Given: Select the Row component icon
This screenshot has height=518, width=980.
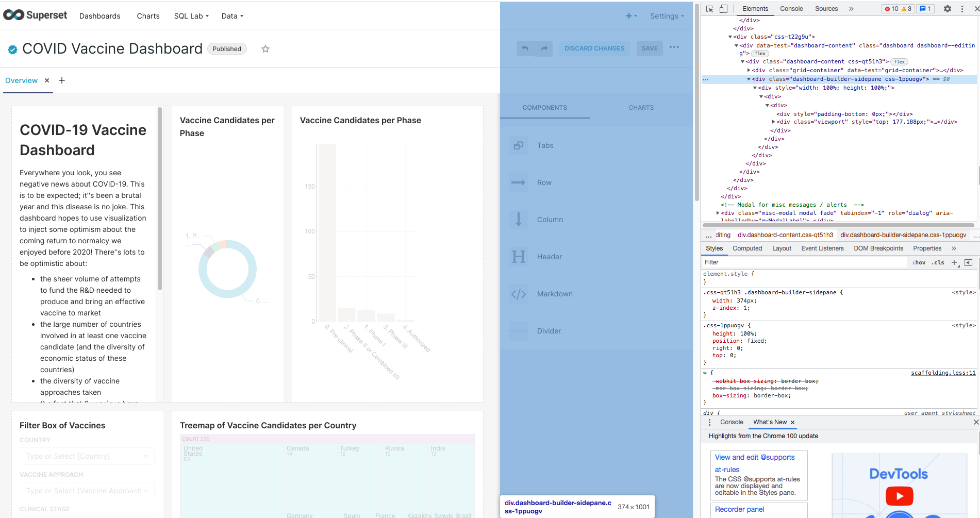Looking at the screenshot, I should click(519, 182).
